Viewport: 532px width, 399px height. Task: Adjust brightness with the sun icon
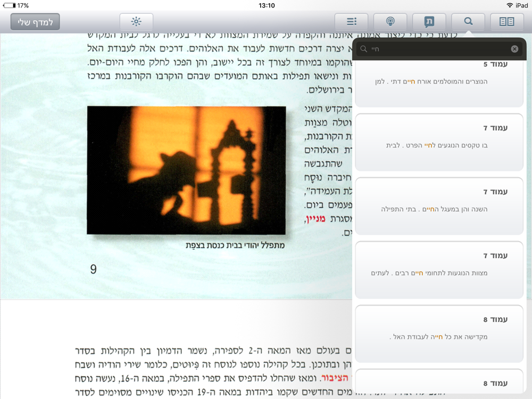pos(136,22)
